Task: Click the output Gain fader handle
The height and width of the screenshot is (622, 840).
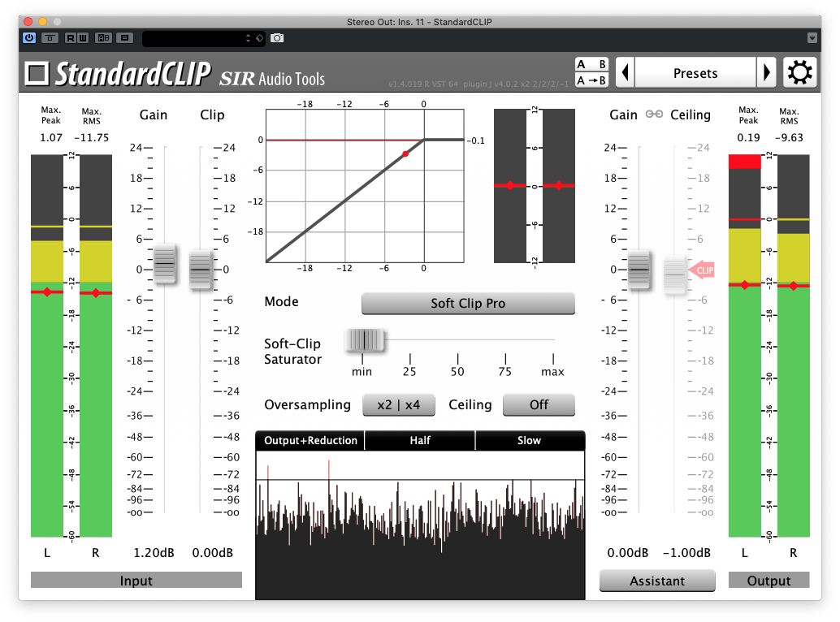Action: coord(639,270)
